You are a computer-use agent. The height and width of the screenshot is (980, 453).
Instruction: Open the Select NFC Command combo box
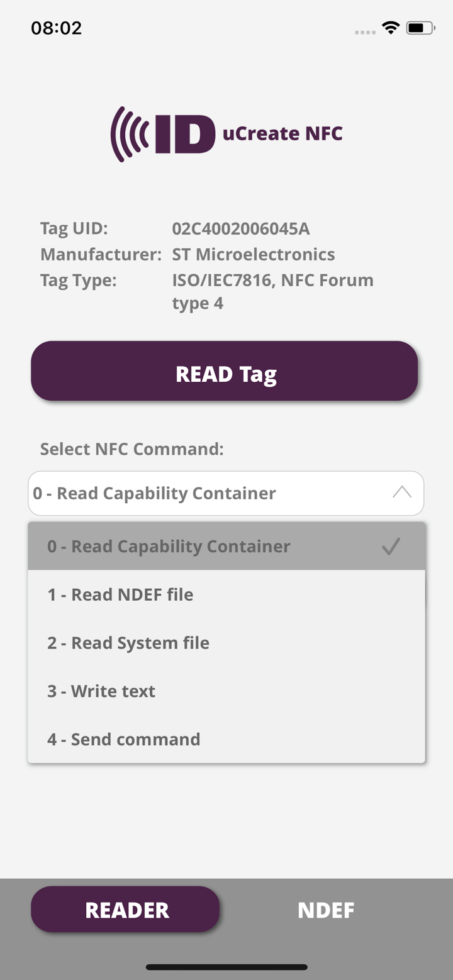click(x=226, y=493)
